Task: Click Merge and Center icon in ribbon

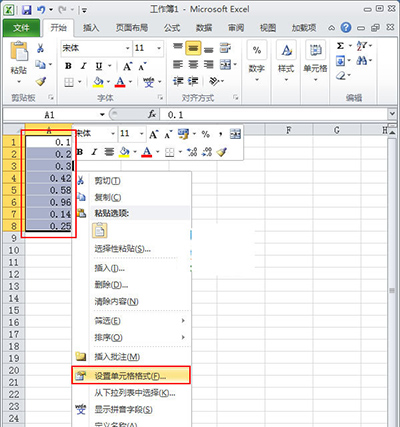Action: [x=226, y=64]
